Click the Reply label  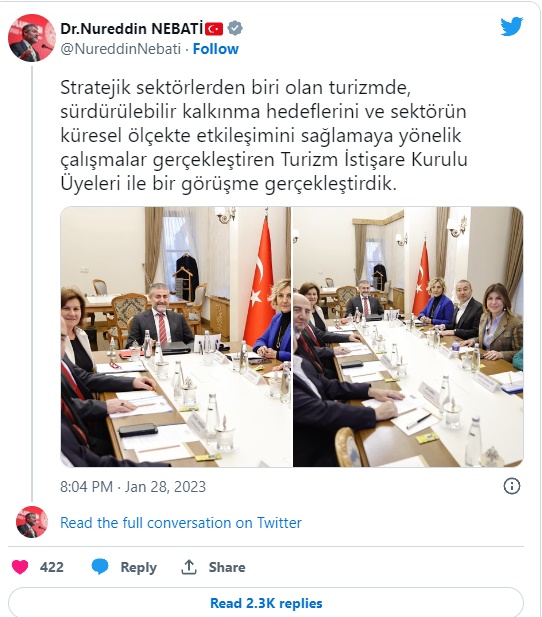point(139,567)
